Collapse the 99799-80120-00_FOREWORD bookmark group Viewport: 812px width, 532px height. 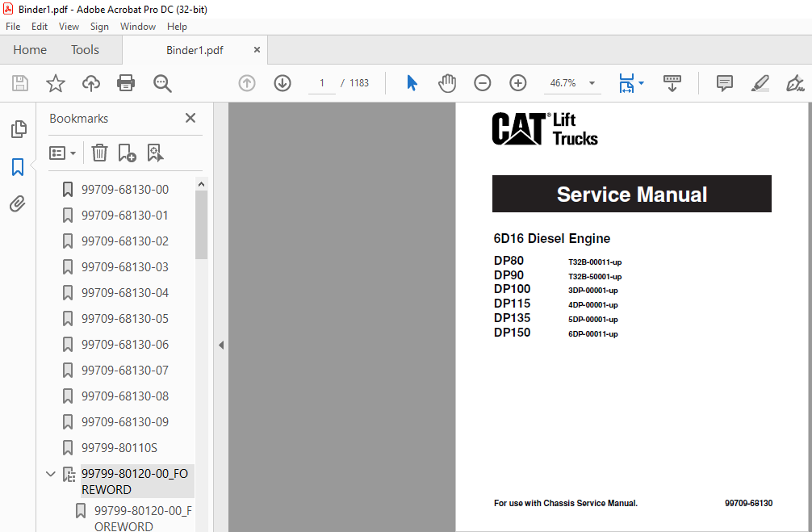[x=51, y=473]
